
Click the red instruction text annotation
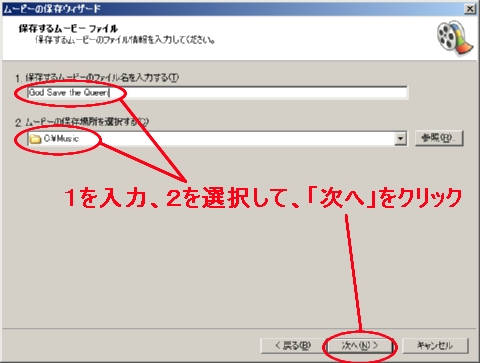click(263, 198)
